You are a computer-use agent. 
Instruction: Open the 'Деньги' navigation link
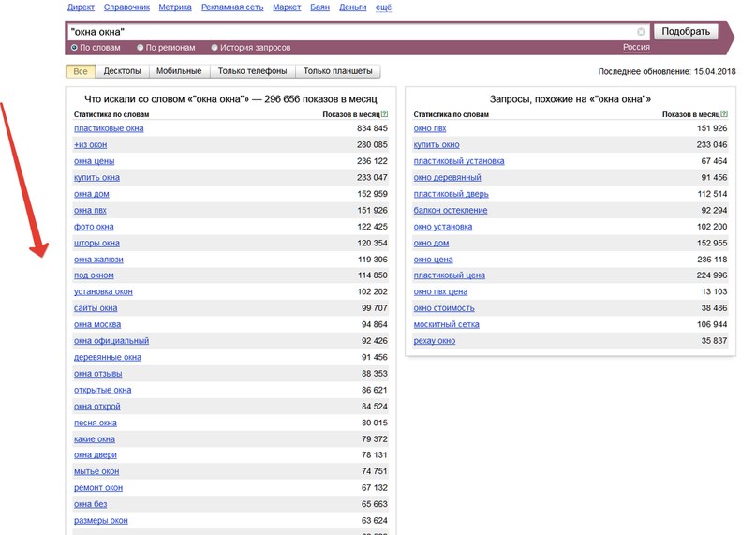click(352, 7)
